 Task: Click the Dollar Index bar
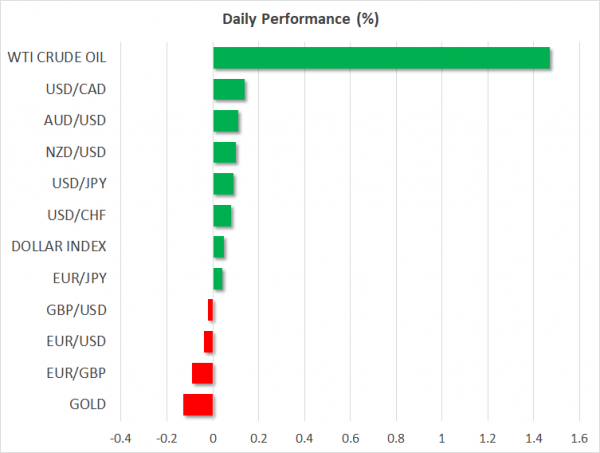tap(219, 247)
